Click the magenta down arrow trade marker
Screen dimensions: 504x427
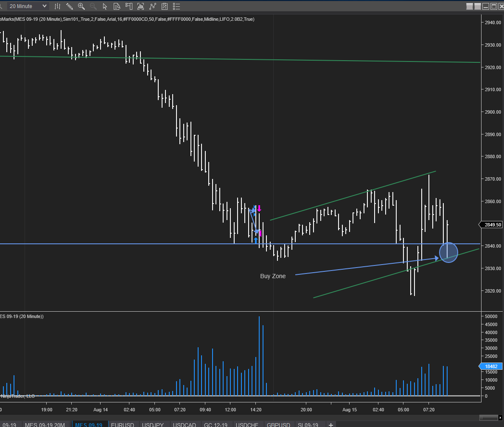pyautogui.click(x=259, y=208)
